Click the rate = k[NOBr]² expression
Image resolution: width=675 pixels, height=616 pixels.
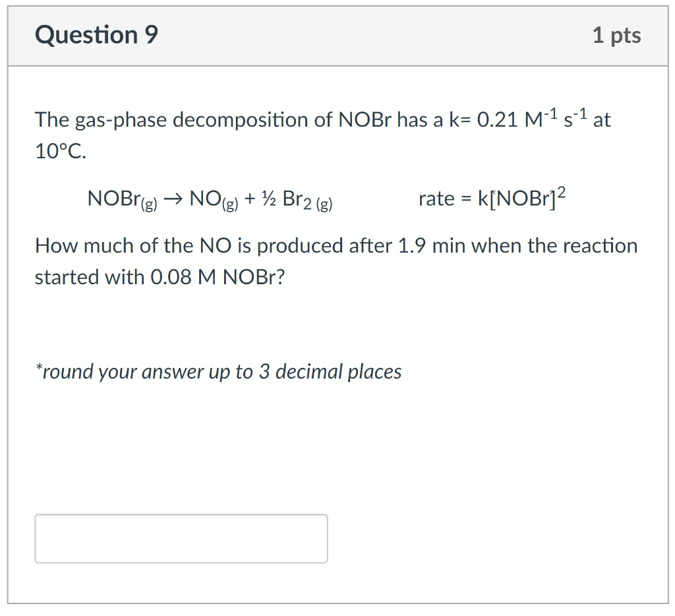pyautogui.click(x=493, y=198)
